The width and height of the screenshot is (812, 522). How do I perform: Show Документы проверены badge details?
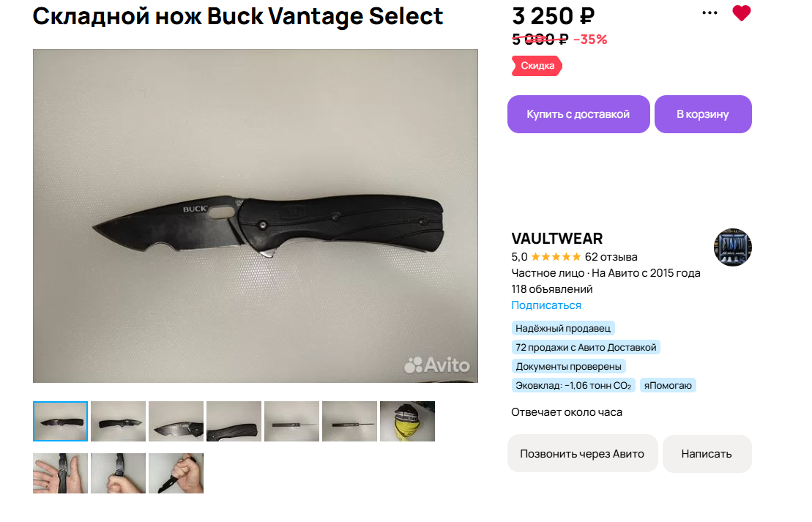pyautogui.click(x=568, y=367)
